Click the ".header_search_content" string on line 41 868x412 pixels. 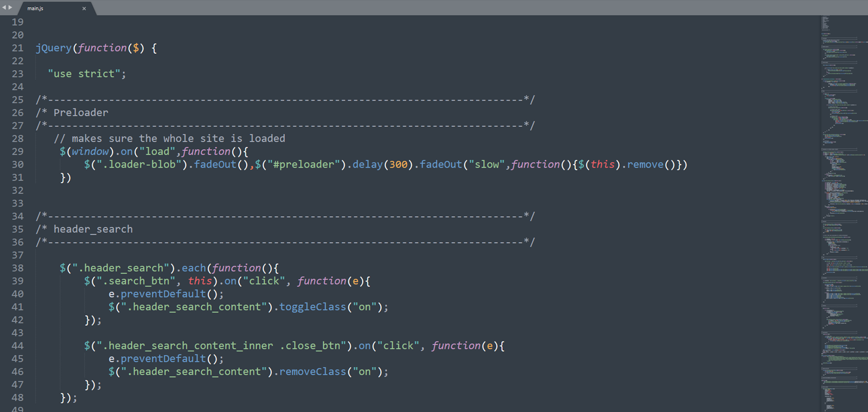point(197,307)
